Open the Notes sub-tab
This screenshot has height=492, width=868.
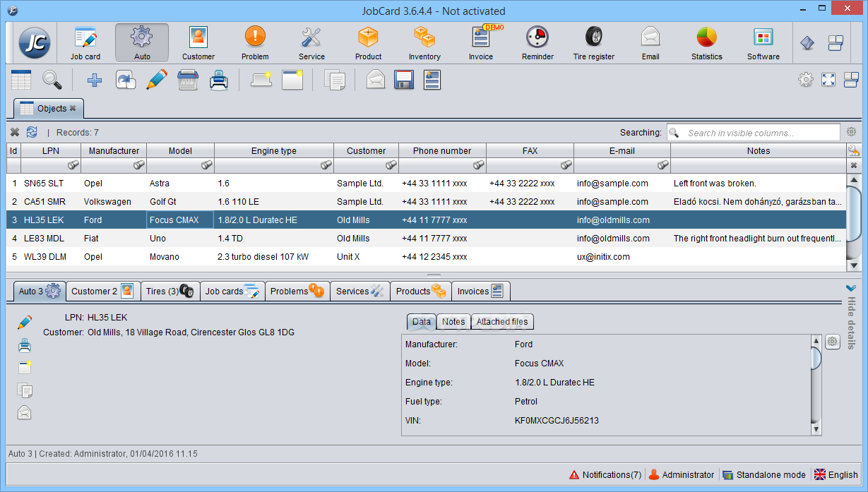coord(453,322)
